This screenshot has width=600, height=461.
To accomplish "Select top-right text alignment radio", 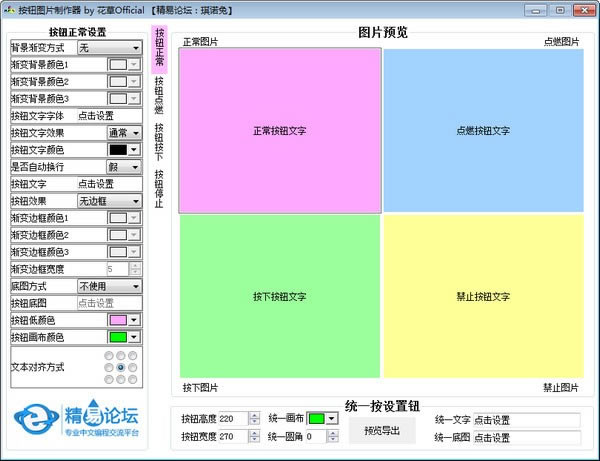I will [132, 356].
